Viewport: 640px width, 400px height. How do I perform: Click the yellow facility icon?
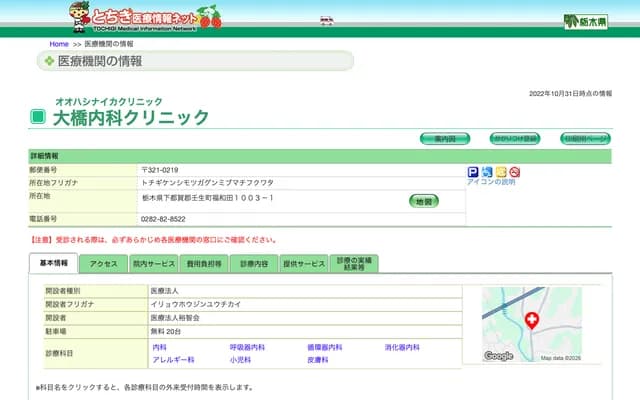tap(501, 172)
